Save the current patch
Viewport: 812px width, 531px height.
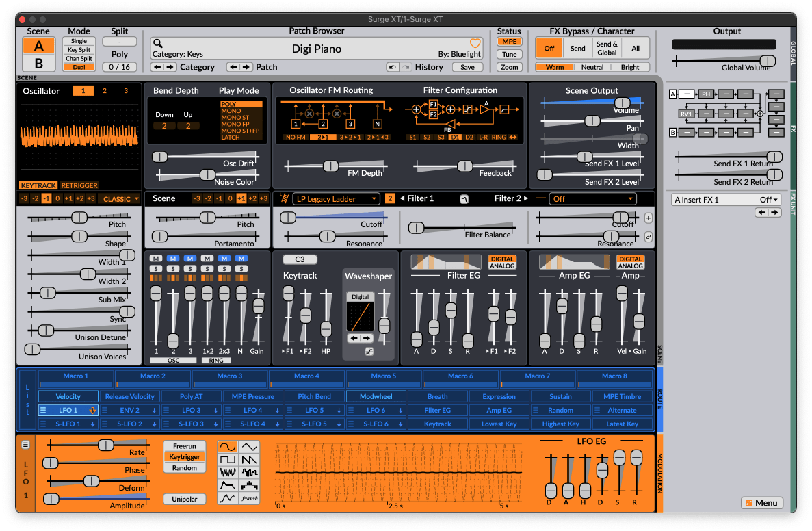pos(467,67)
